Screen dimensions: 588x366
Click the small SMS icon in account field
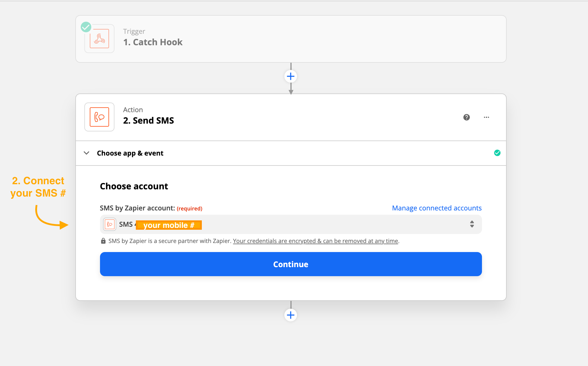tap(110, 225)
